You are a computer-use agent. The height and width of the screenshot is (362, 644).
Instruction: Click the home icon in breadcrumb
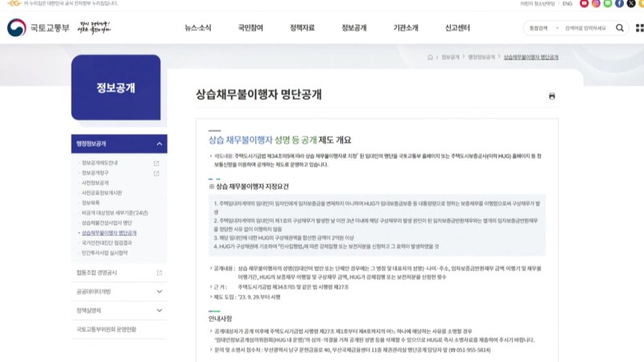point(430,57)
